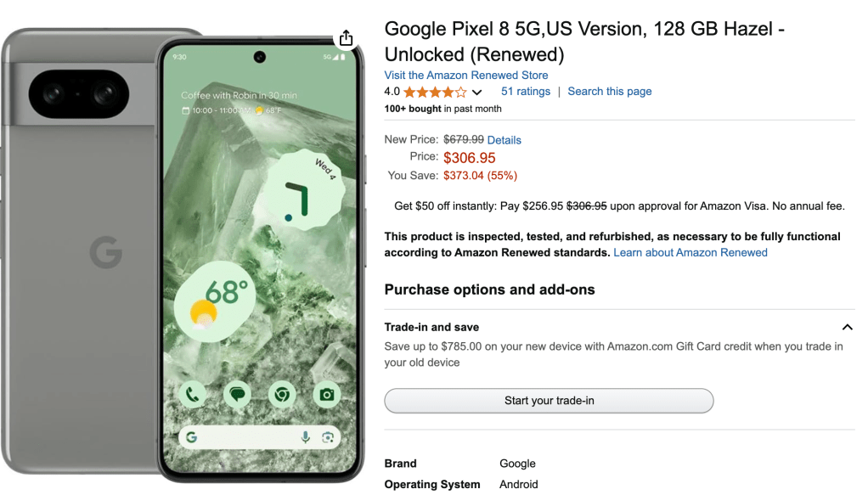The width and height of the screenshot is (868, 495).
Task: Click the Search this page link
Action: pyautogui.click(x=610, y=92)
